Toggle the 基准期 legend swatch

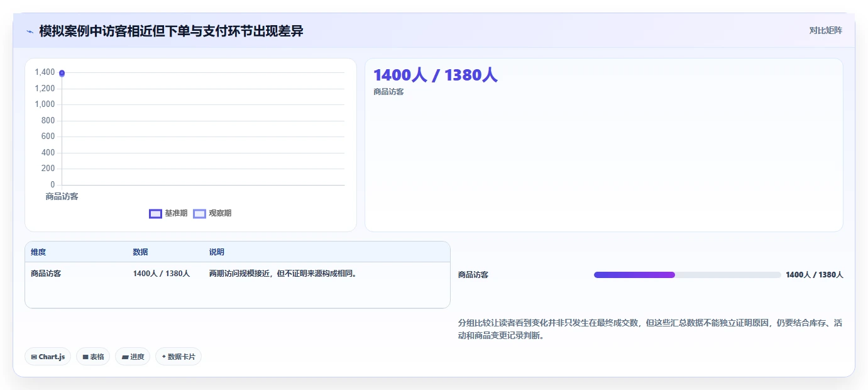(x=155, y=214)
